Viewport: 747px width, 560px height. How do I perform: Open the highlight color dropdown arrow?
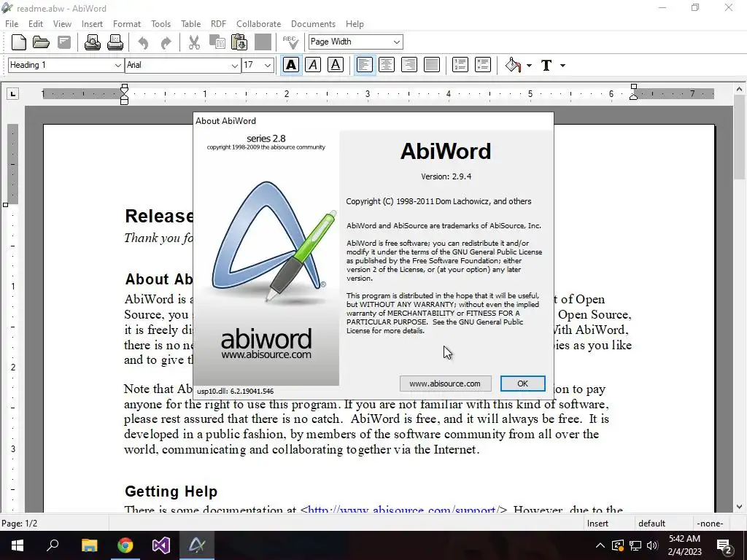tap(529, 65)
